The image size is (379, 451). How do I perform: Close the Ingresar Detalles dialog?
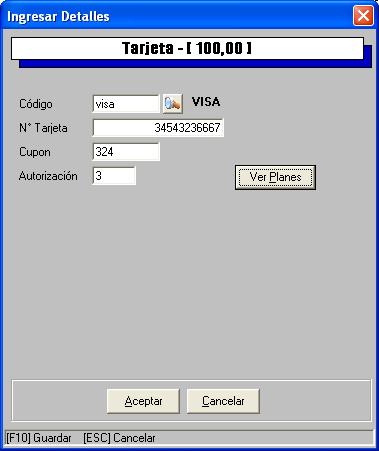coord(363,16)
